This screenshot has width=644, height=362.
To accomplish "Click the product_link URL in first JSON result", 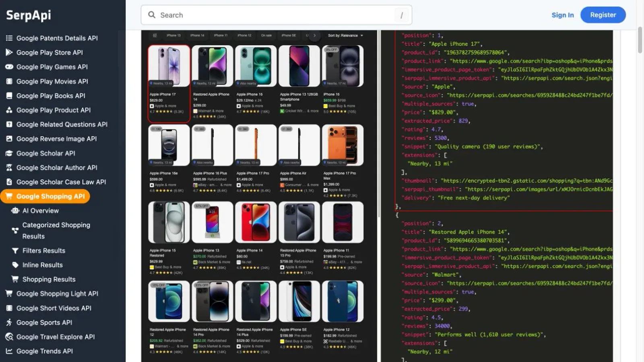I will (x=531, y=61).
